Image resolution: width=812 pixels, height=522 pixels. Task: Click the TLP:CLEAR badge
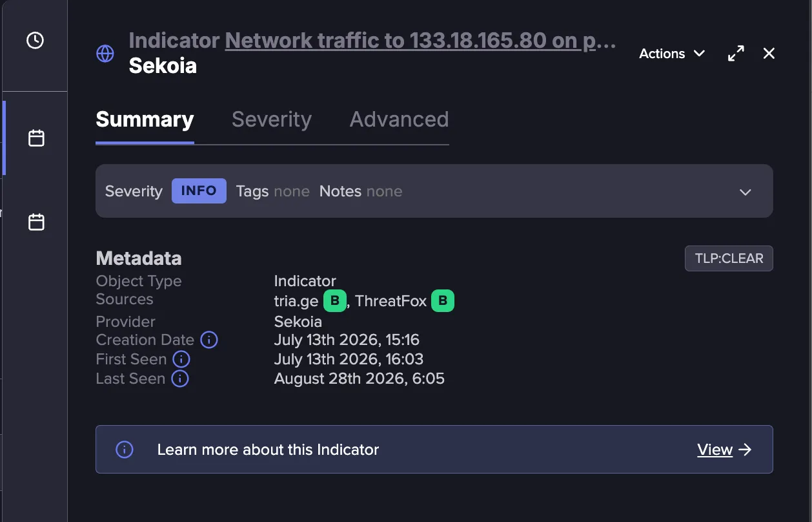pyautogui.click(x=729, y=258)
